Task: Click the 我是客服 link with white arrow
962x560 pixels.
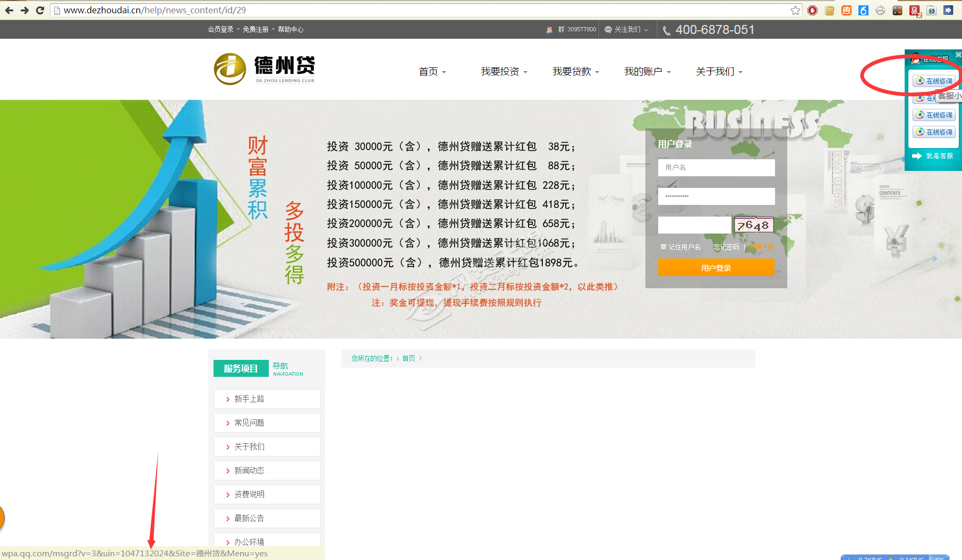Action: (x=933, y=156)
